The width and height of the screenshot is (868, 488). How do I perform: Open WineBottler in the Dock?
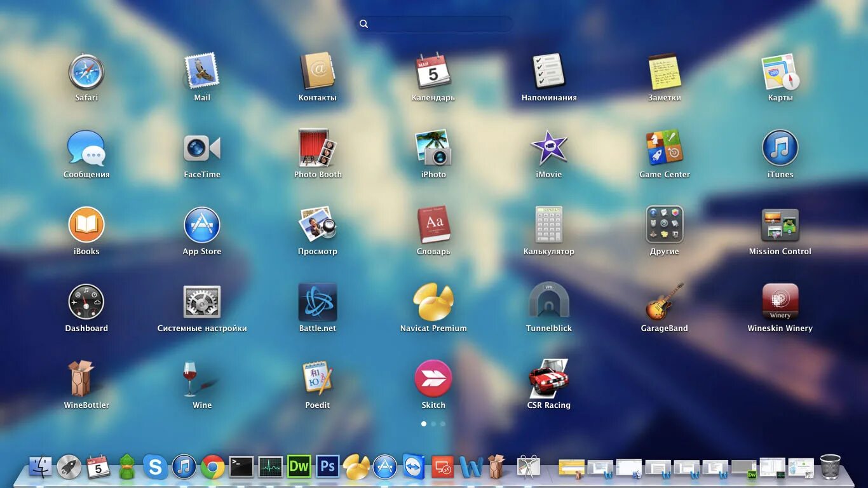[x=496, y=467]
